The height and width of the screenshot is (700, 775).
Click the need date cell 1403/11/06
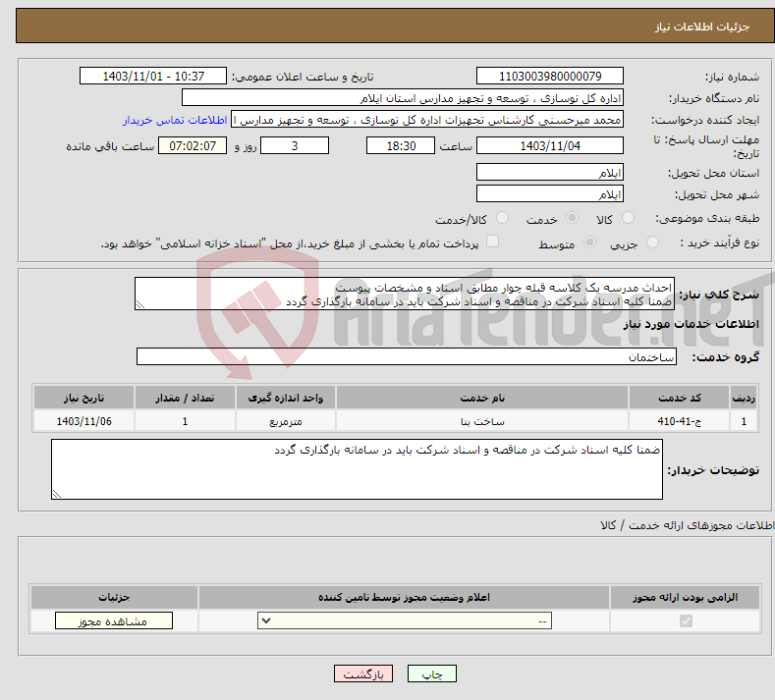(84, 421)
